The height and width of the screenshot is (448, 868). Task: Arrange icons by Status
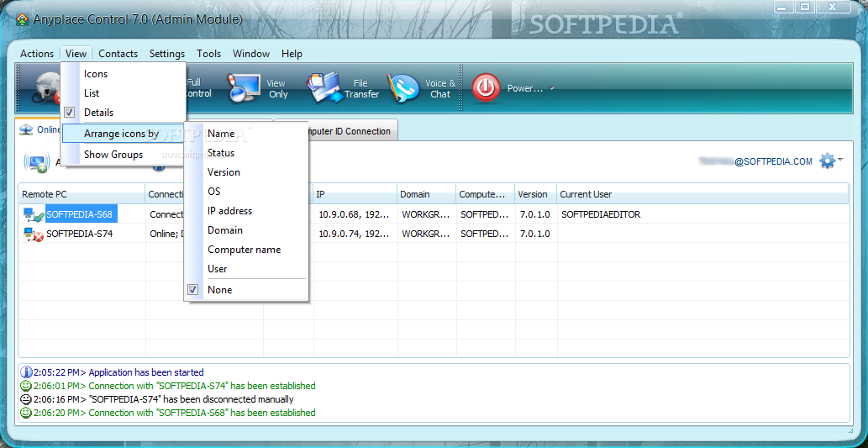pos(246,153)
